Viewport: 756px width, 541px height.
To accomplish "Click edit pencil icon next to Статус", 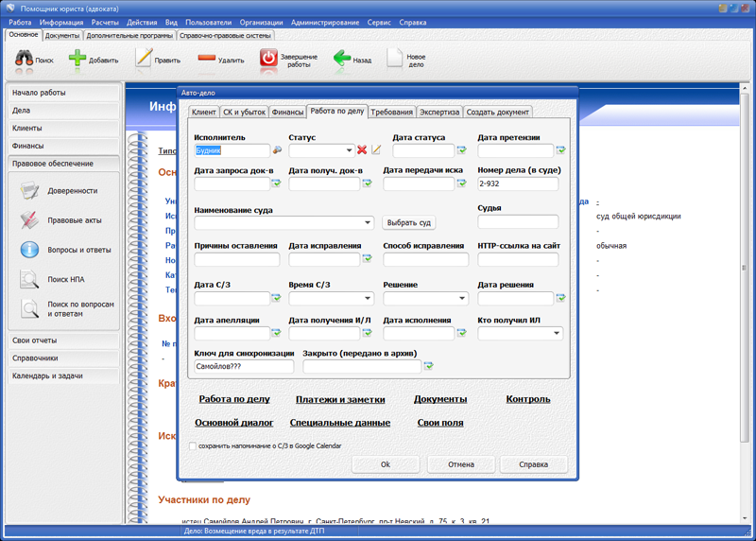I will [x=376, y=149].
